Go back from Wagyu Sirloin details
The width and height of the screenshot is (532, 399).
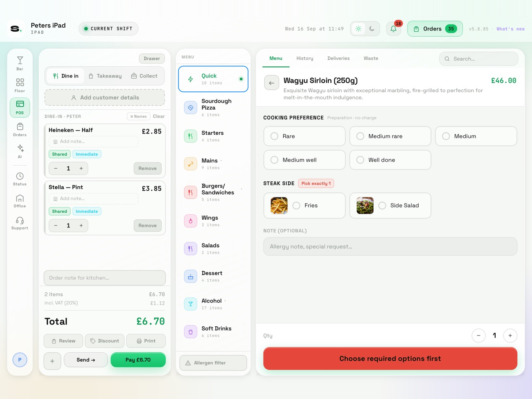tap(271, 83)
